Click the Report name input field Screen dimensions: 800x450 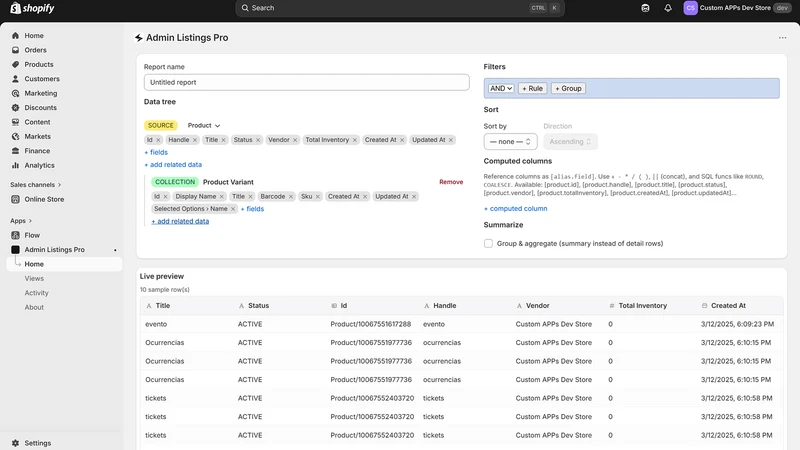coord(307,82)
